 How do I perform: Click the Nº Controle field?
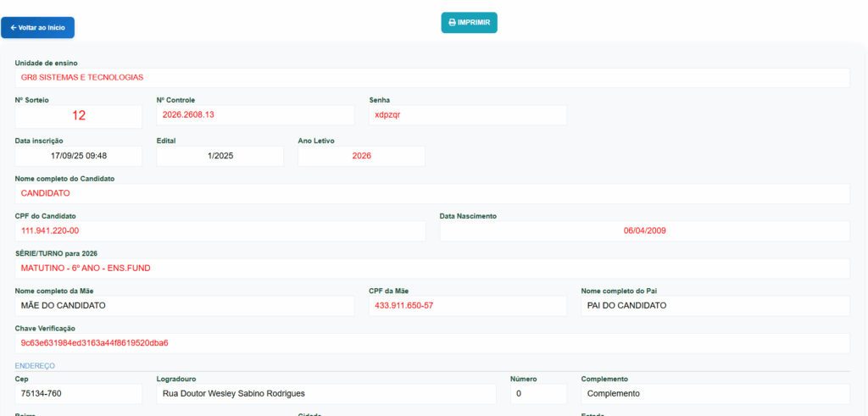(x=255, y=115)
